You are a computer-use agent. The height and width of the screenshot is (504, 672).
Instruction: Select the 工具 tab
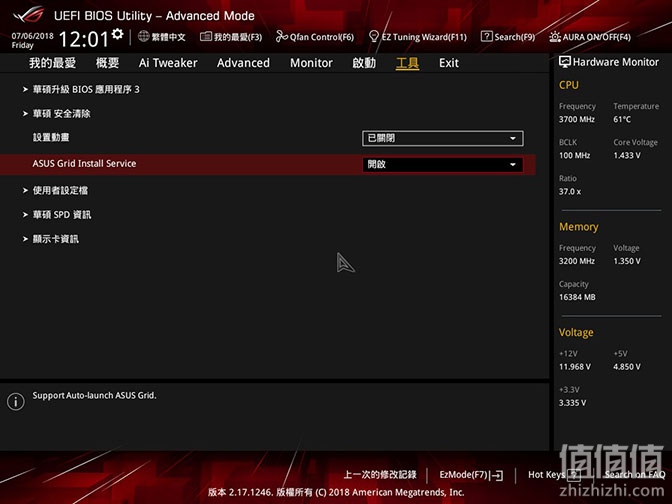click(407, 63)
